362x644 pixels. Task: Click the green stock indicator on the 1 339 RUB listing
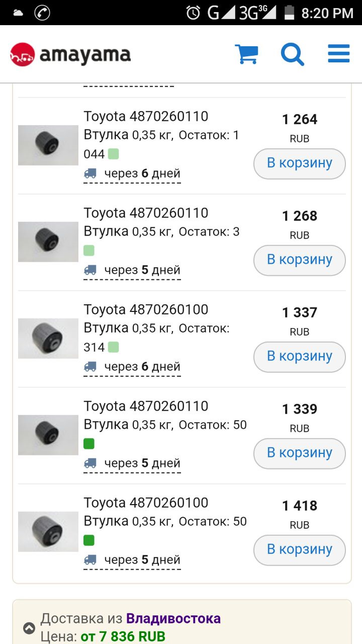88,443
